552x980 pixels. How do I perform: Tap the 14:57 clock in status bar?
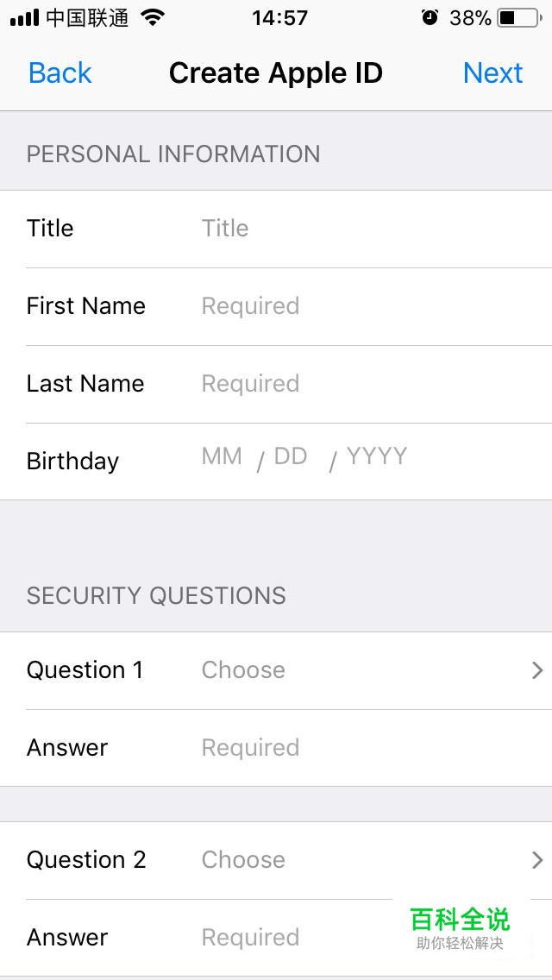pos(279,17)
